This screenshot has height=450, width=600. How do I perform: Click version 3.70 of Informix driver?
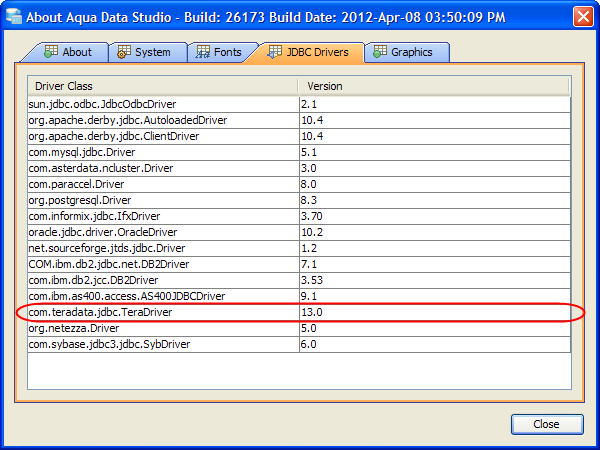(435, 216)
